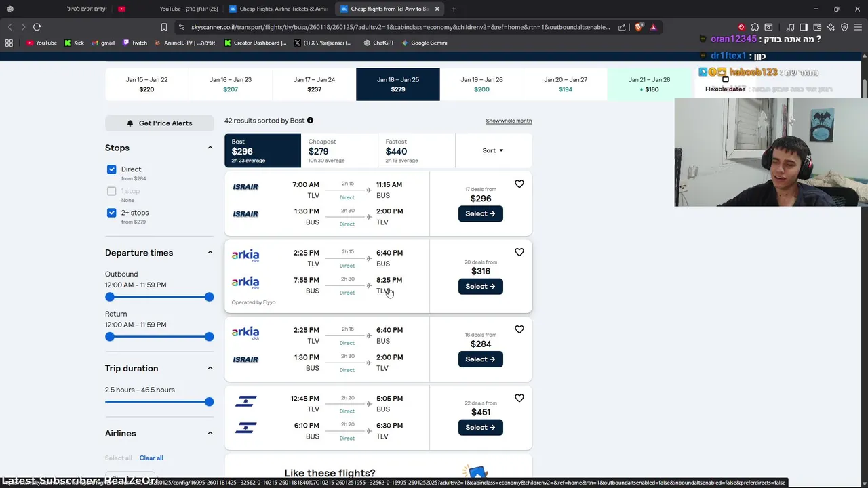Switch to the Fastest $440 tab
This screenshot has height=488, width=868.
[416, 150]
